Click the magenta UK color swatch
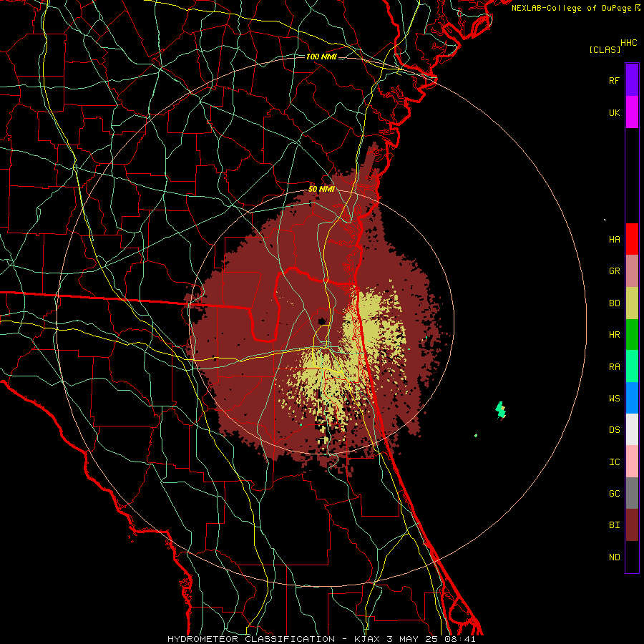Screen dimensions: 644x644 click(632, 112)
